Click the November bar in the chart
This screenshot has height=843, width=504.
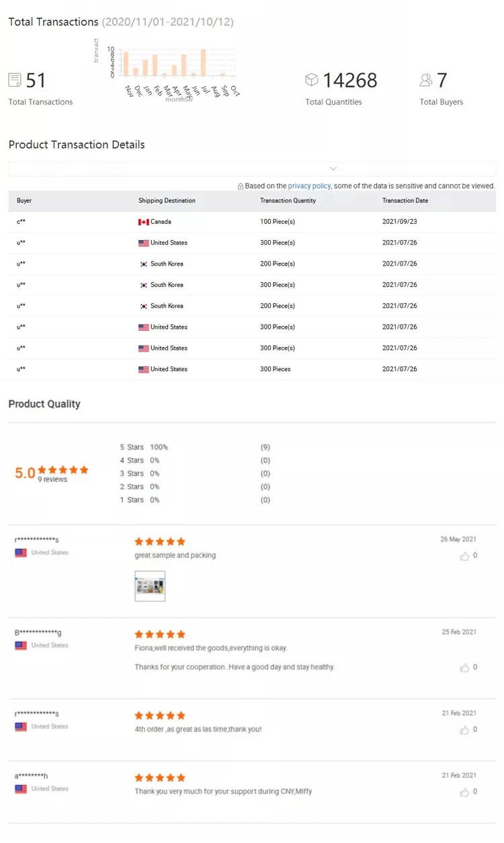pyautogui.click(x=126, y=64)
